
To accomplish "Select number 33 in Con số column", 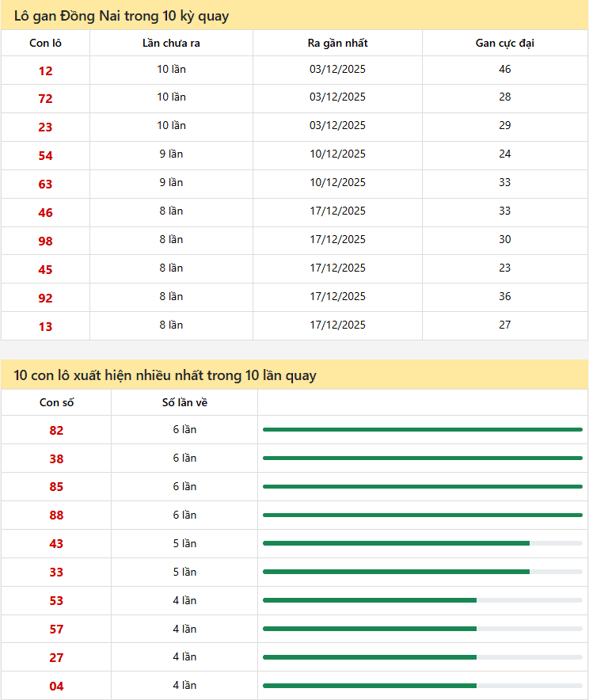I will pos(56,573).
